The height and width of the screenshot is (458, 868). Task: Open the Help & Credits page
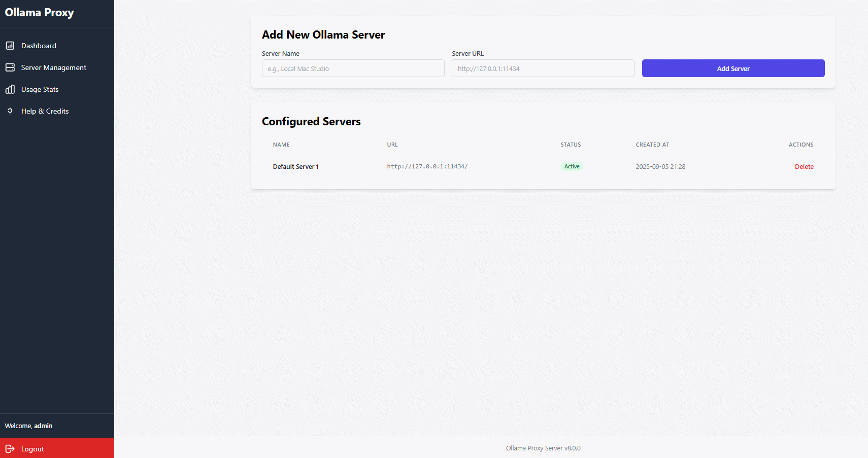coord(45,111)
